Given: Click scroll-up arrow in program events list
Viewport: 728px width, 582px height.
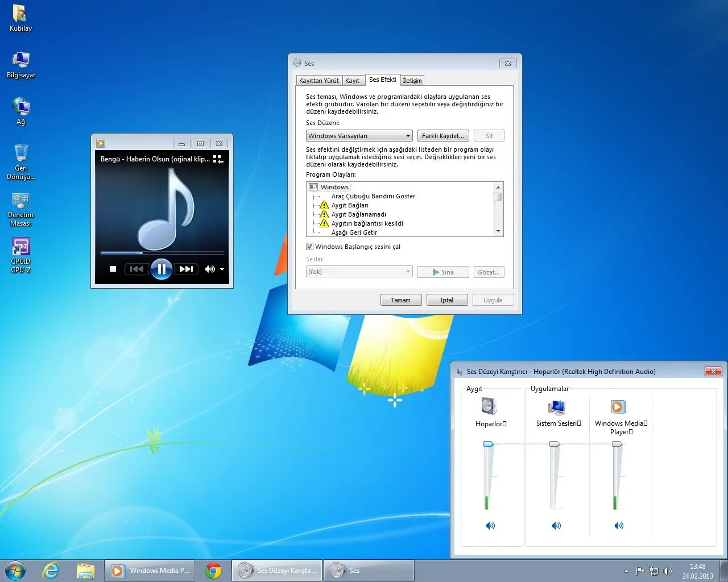Looking at the screenshot, I should click(x=498, y=187).
